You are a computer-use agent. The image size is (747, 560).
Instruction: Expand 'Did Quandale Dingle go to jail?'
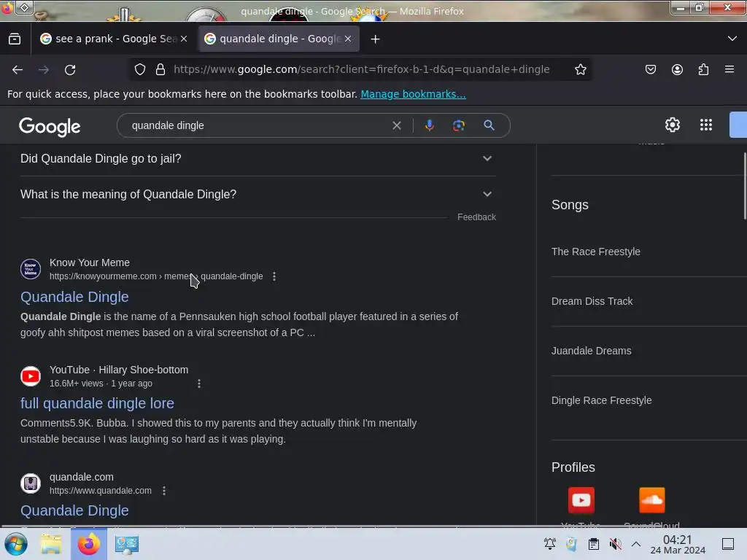coord(258,158)
